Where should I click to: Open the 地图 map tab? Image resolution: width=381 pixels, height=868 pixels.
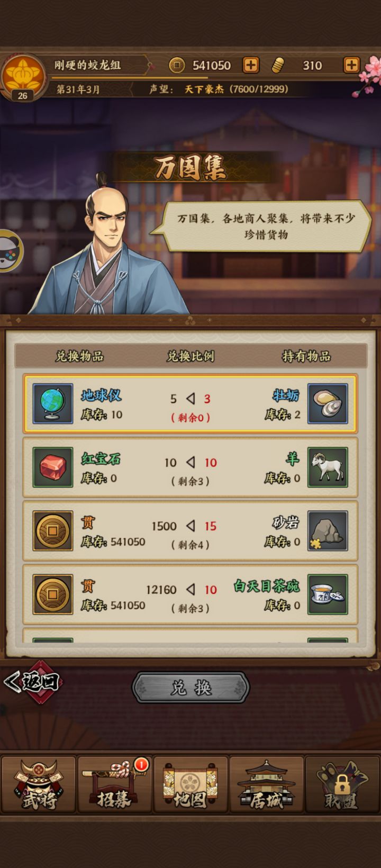click(190, 784)
